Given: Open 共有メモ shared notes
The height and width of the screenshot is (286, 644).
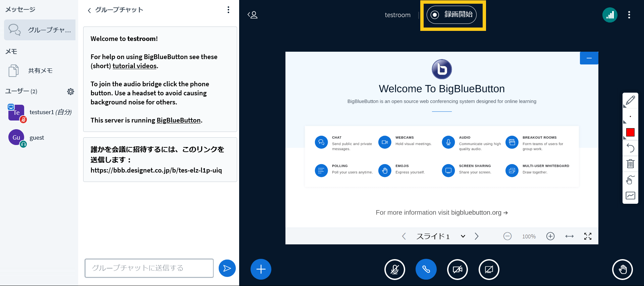Looking at the screenshot, I should pos(40,70).
